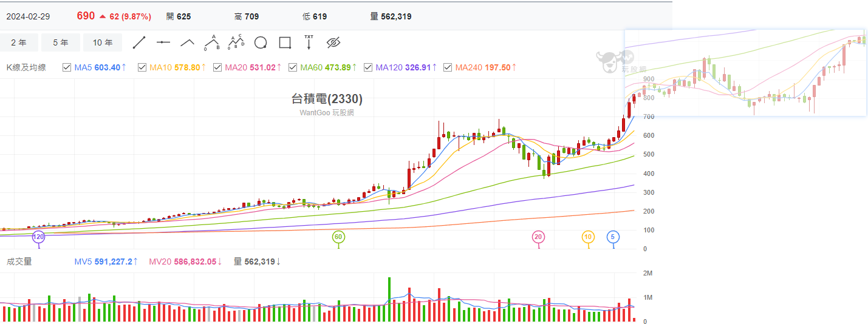Uncheck the MA5 moving average checkbox
Image resolution: width=868 pixels, height=324 pixels.
coord(67,67)
